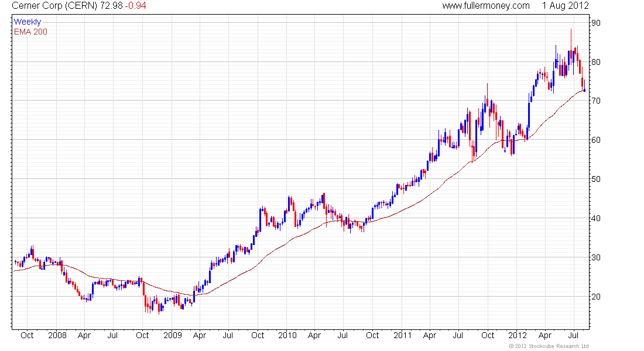This screenshot has height=351, width=644.
Task: Click the last price value 72.98
Action: 111,6
